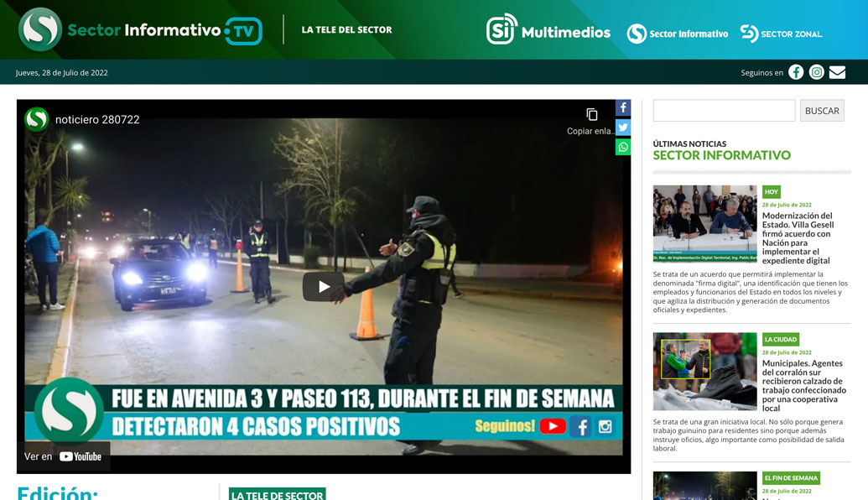
Task: Share the video via WhatsApp
Action: click(622, 146)
